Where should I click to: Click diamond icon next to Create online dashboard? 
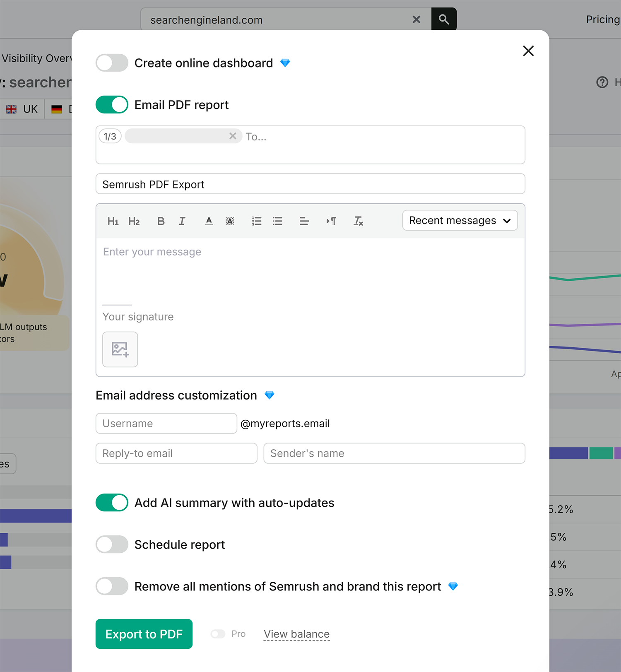(285, 63)
